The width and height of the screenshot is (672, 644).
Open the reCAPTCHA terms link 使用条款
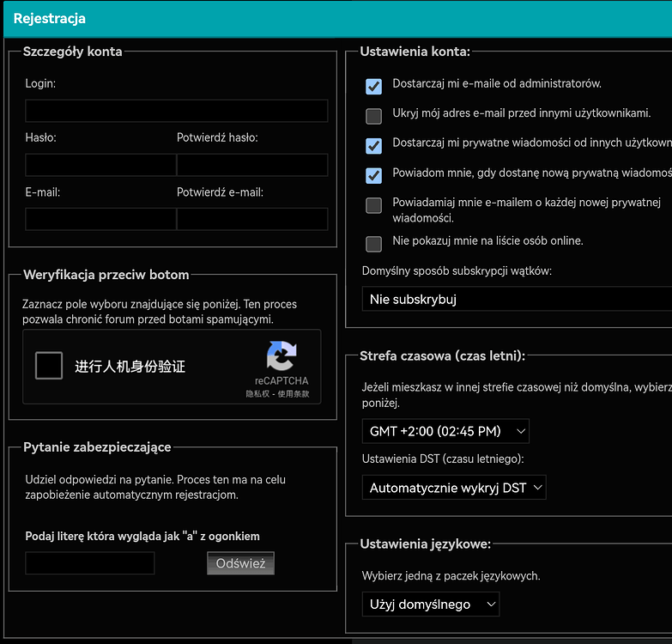[x=294, y=393]
